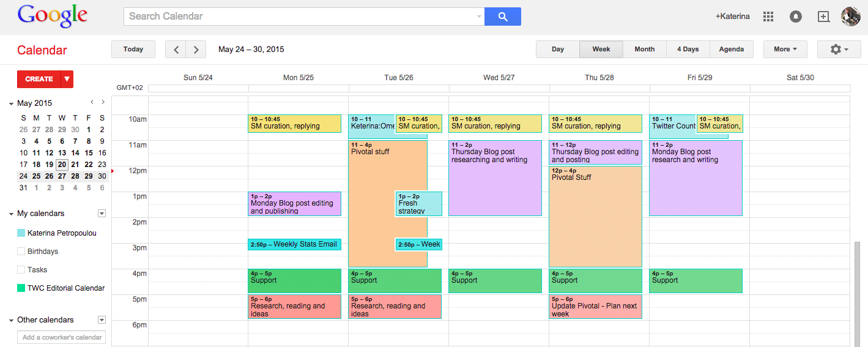This screenshot has width=868, height=347.
Task: Open the More dropdown menu
Action: click(x=785, y=50)
